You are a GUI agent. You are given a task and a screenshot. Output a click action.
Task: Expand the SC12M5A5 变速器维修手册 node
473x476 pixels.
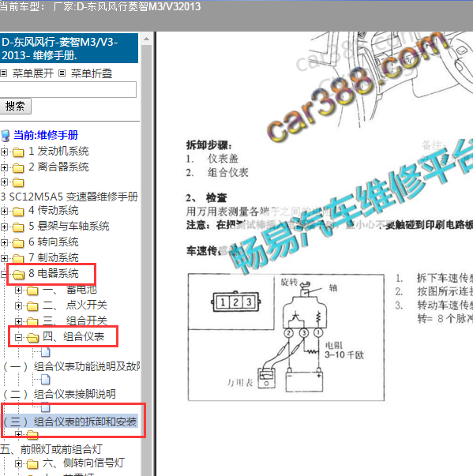[4, 182]
